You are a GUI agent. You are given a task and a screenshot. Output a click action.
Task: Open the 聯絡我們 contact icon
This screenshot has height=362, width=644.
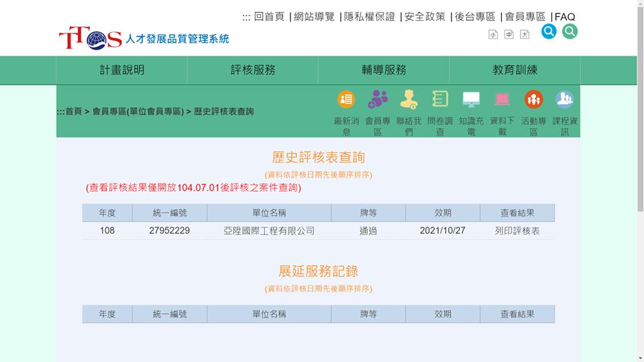409,100
